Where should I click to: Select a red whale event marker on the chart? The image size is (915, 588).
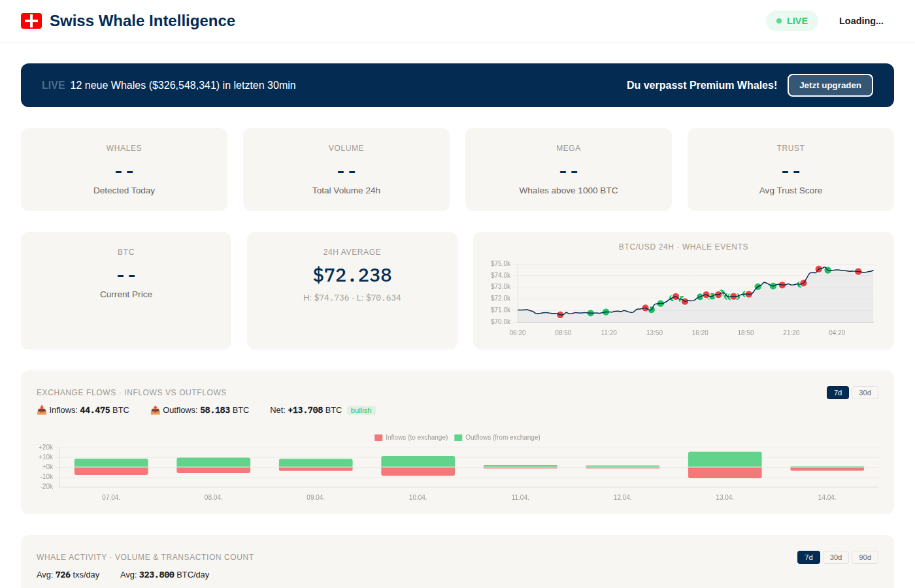click(560, 314)
